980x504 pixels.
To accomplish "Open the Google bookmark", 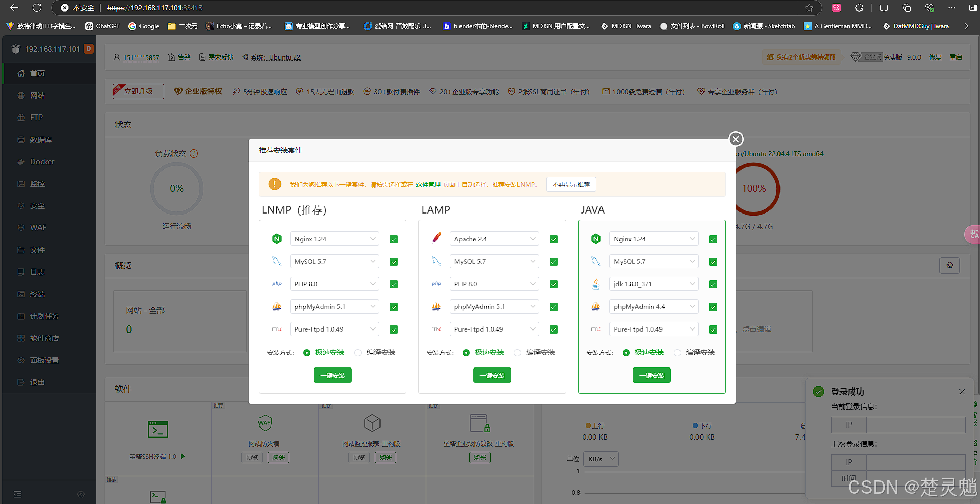I will pos(144,26).
